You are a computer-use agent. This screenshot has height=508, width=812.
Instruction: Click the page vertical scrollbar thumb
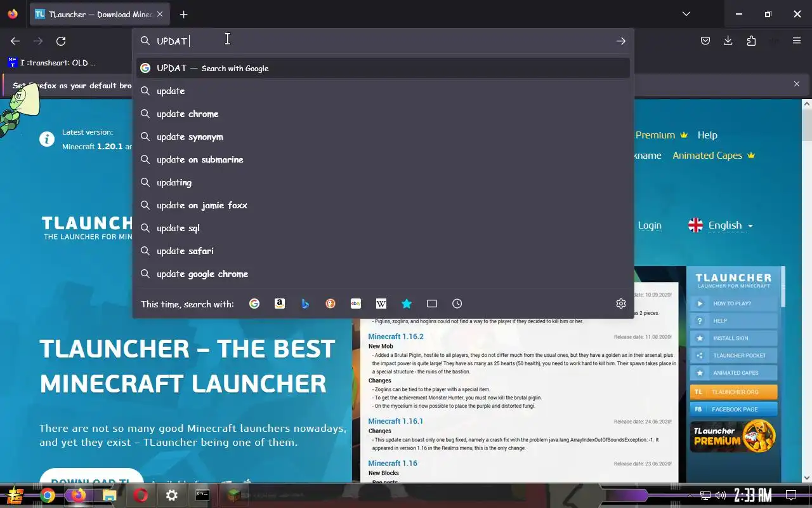click(807, 124)
